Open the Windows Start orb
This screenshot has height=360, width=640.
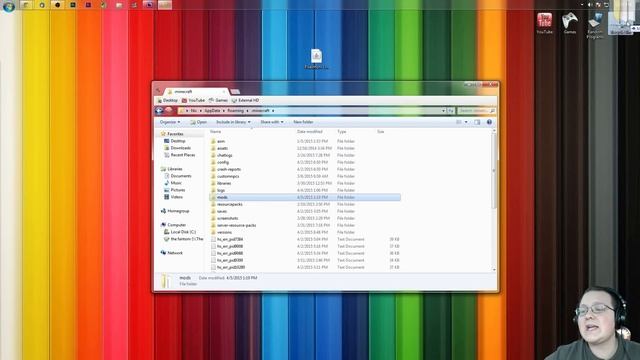click(9, 6)
